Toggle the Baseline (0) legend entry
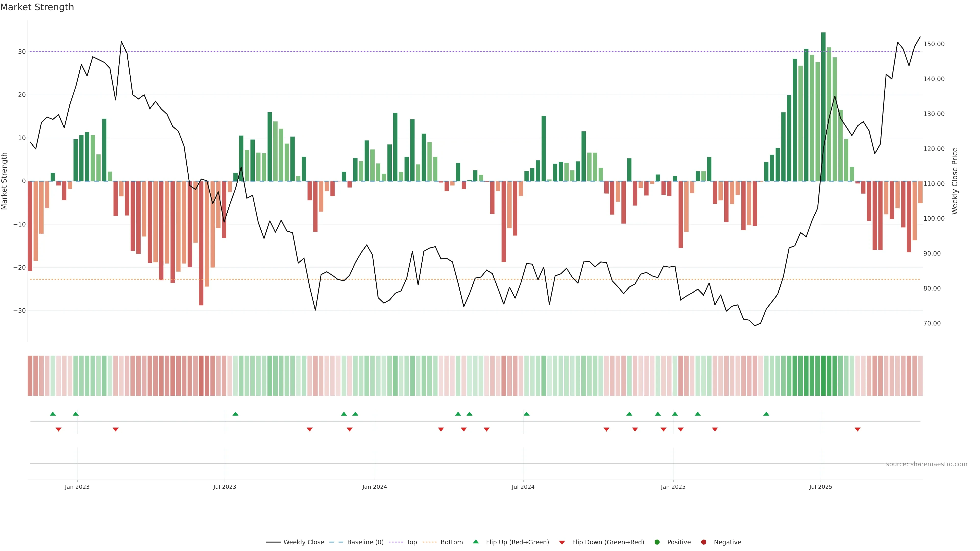Image resolution: width=980 pixels, height=551 pixels. point(357,542)
